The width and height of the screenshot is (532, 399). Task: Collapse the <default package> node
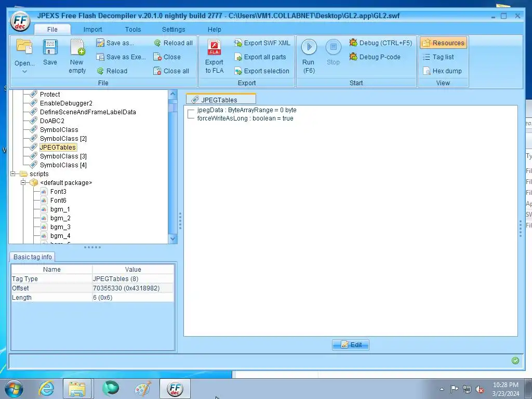[x=23, y=182]
